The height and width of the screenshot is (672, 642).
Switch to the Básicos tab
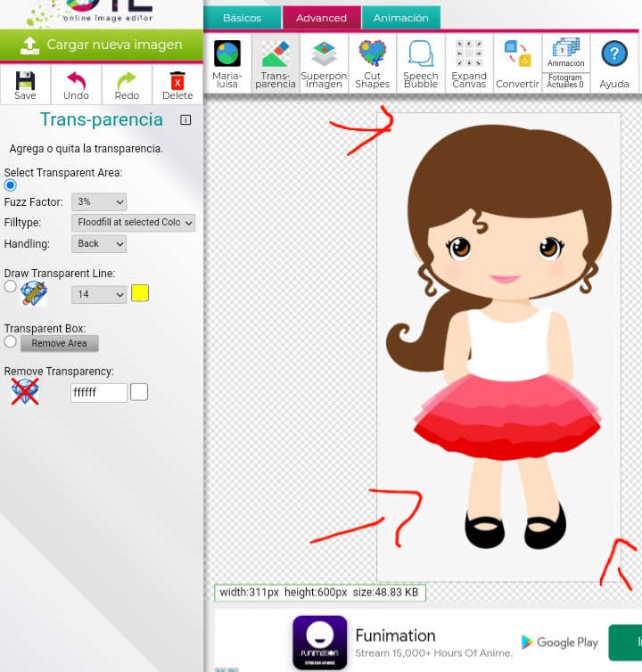pos(242,18)
